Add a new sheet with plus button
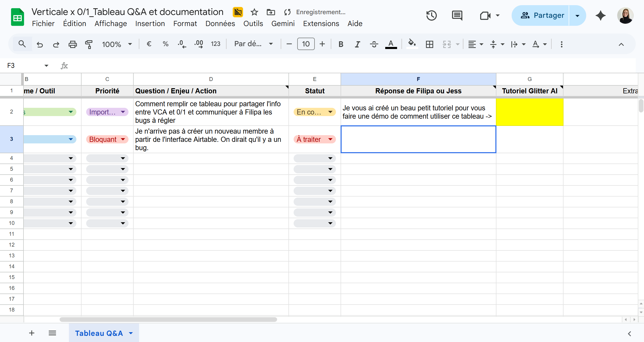This screenshot has width=644, height=342. 32,333
